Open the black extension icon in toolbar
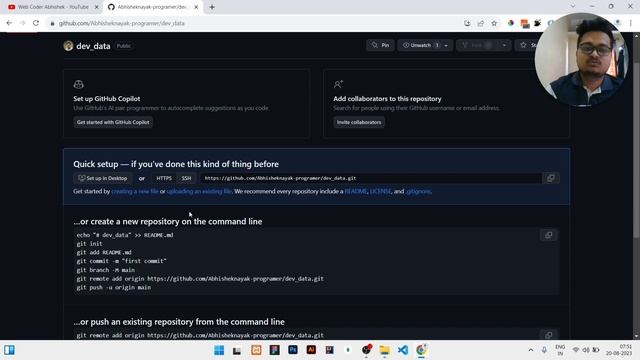This screenshot has height=360, width=640. coord(538,23)
